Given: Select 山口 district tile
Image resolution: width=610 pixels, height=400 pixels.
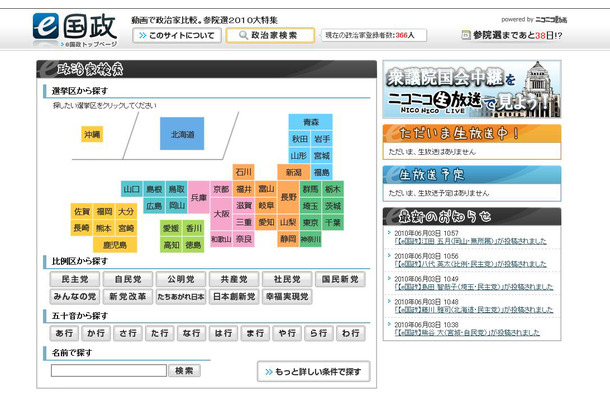Looking at the screenshot, I should pos(131,189).
